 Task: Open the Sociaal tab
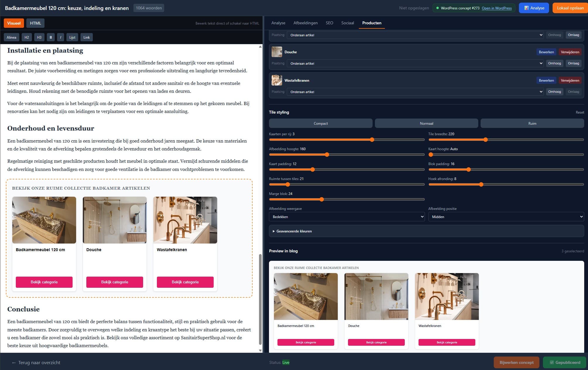click(347, 23)
